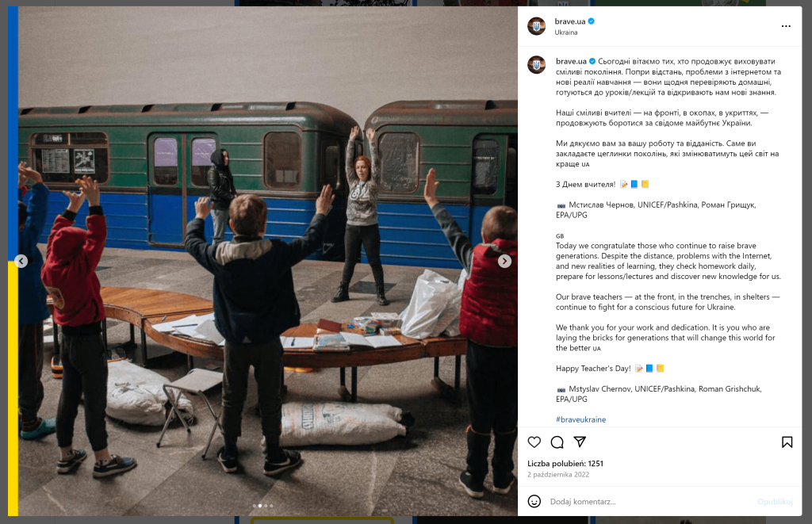Share post with paper plane icon
This screenshot has height=524, width=812.
point(580,442)
